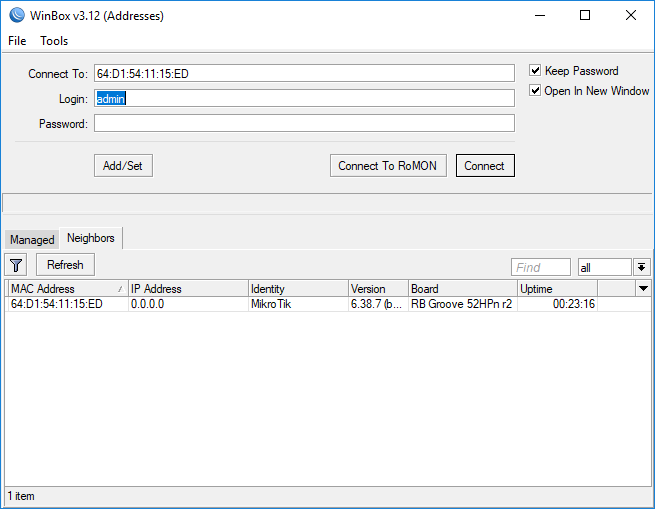Sort by Board column header
This screenshot has width=655, height=509.
click(x=463, y=289)
